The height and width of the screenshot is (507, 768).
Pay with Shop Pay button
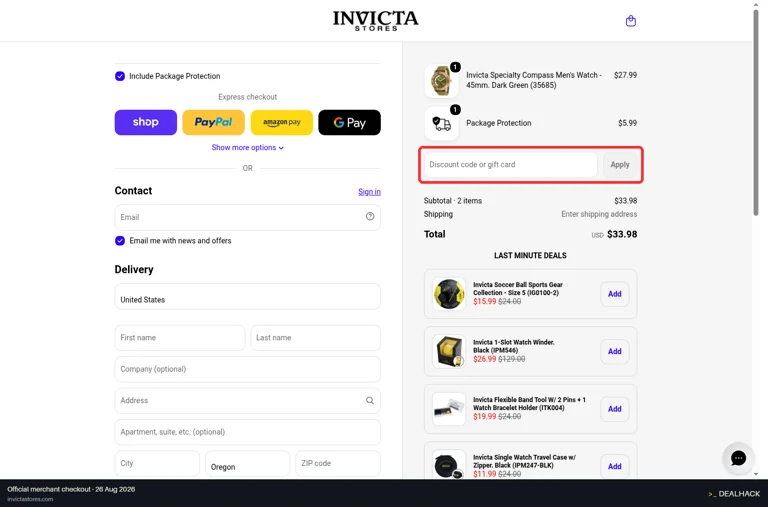tap(145, 122)
